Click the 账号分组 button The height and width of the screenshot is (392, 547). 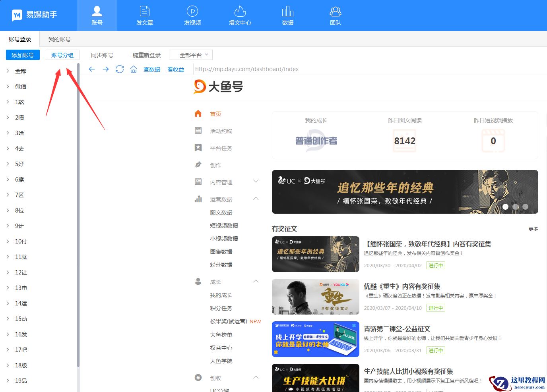click(x=62, y=55)
